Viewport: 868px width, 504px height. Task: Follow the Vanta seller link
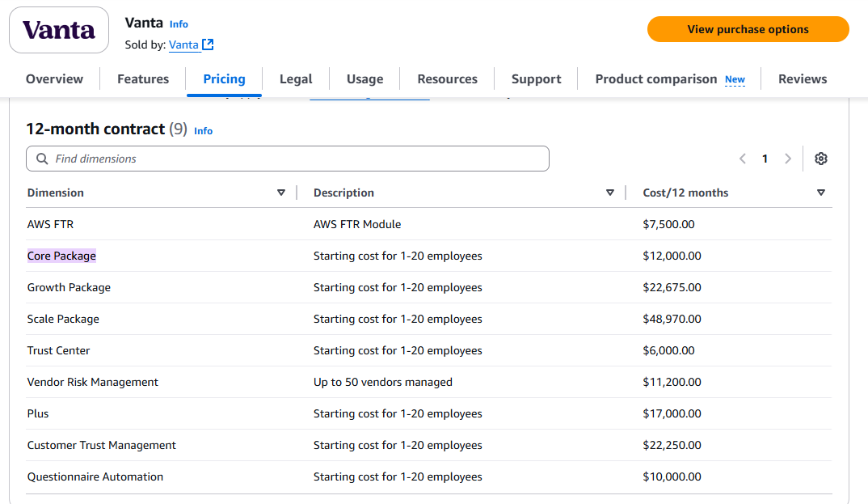[x=183, y=44]
